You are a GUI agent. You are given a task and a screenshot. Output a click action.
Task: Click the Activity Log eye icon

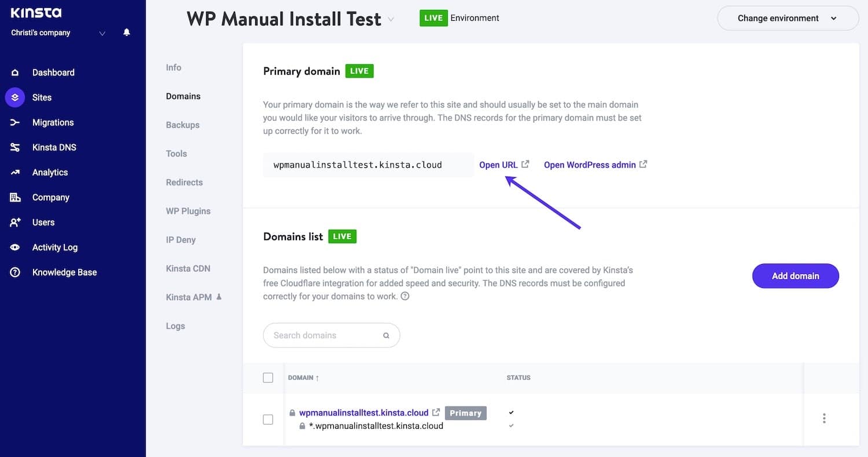tap(15, 247)
